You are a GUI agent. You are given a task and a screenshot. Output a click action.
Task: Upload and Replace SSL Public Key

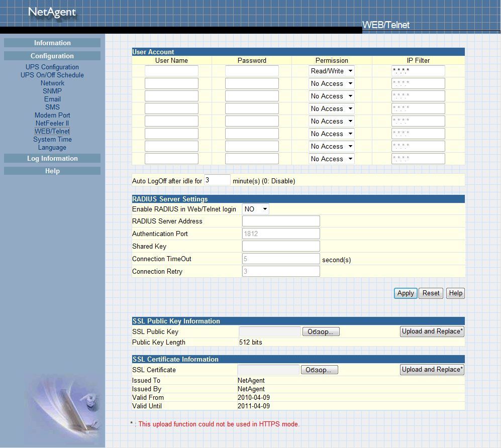(432, 331)
